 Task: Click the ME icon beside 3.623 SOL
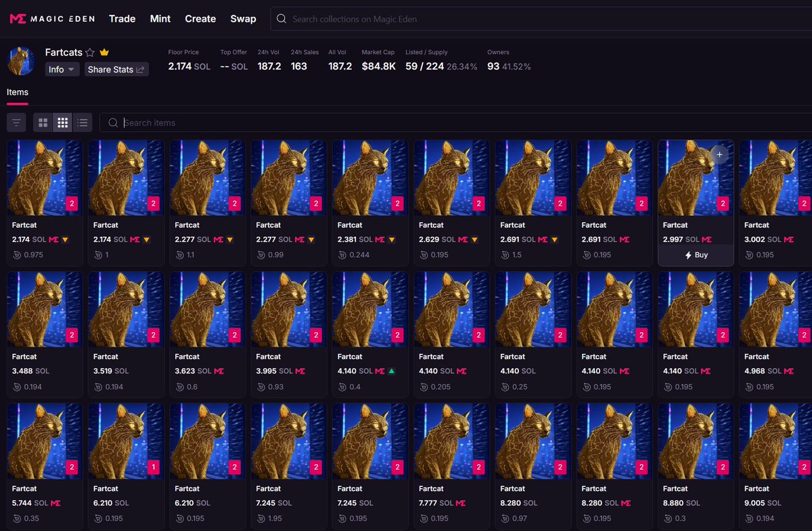[x=219, y=371]
